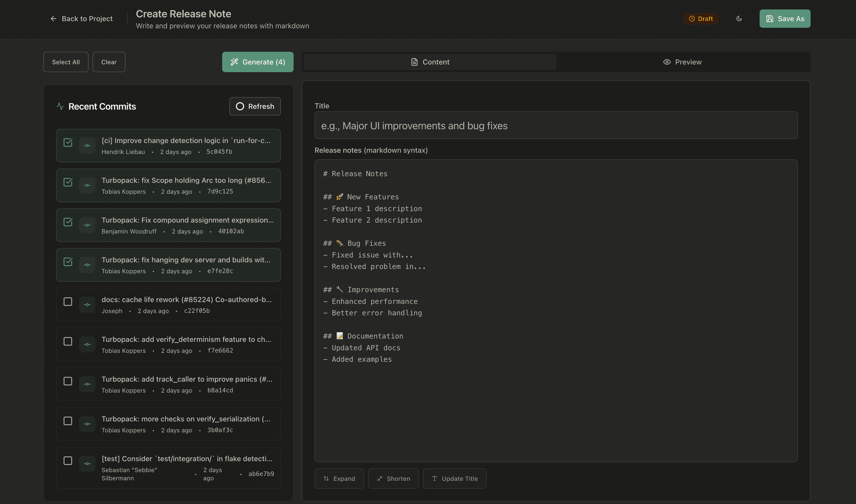
Task: Click the back arrow beside Back to Project
Action: [x=53, y=18]
